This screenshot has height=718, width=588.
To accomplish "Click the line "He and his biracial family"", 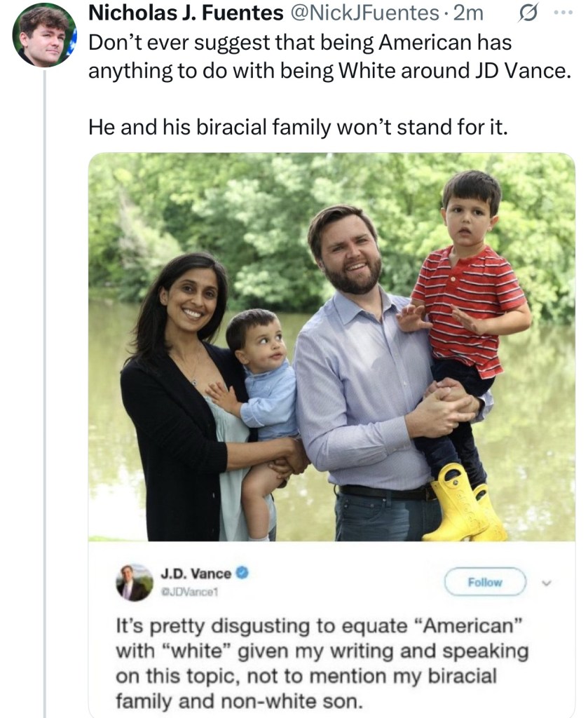I will pyautogui.click(x=296, y=127).
